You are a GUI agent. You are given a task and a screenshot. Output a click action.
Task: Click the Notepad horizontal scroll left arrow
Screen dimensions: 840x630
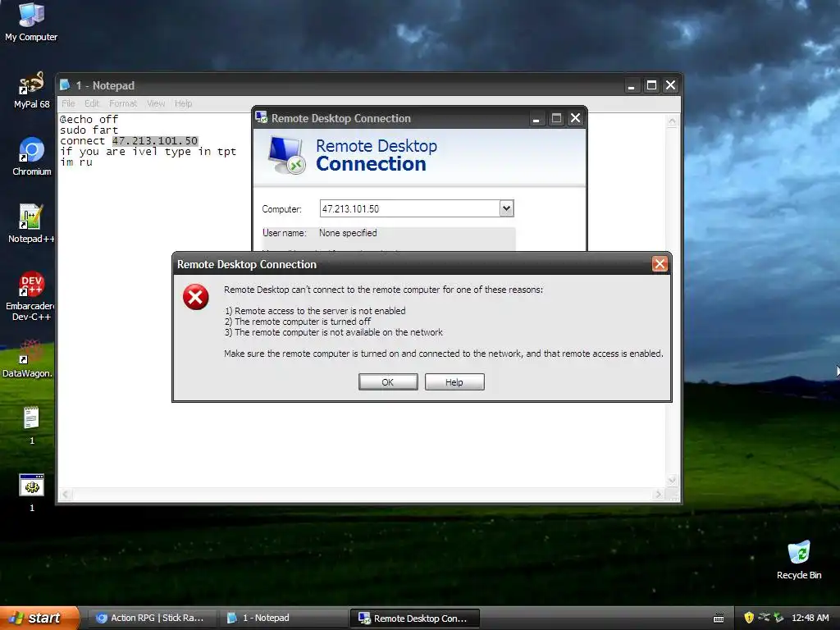coord(66,494)
